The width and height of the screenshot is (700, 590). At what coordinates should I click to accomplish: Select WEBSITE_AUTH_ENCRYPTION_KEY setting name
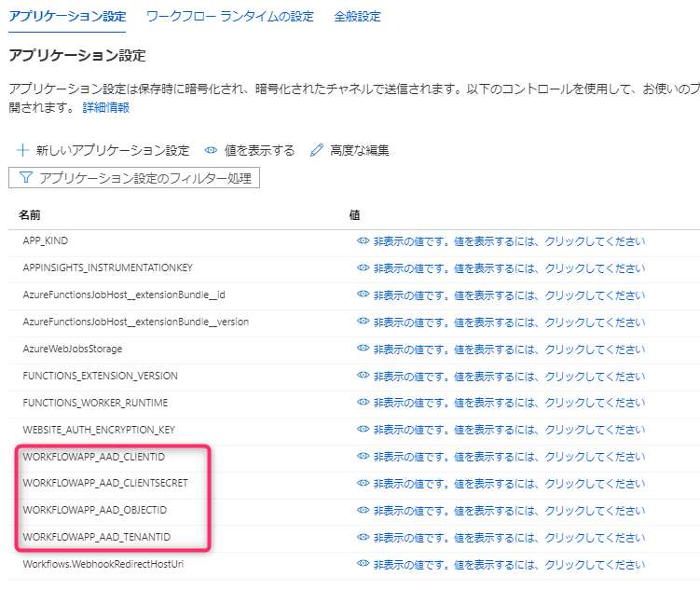tap(99, 430)
